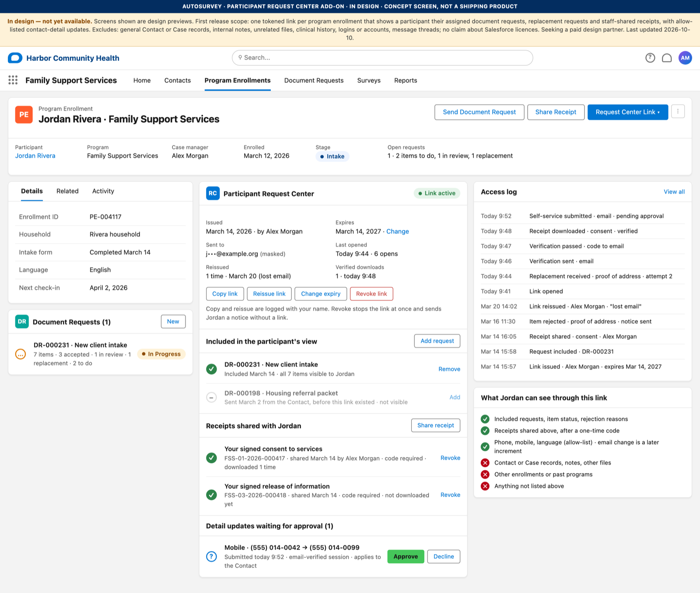
Task: Click the Copy link button
Action: [x=225, y=294]
